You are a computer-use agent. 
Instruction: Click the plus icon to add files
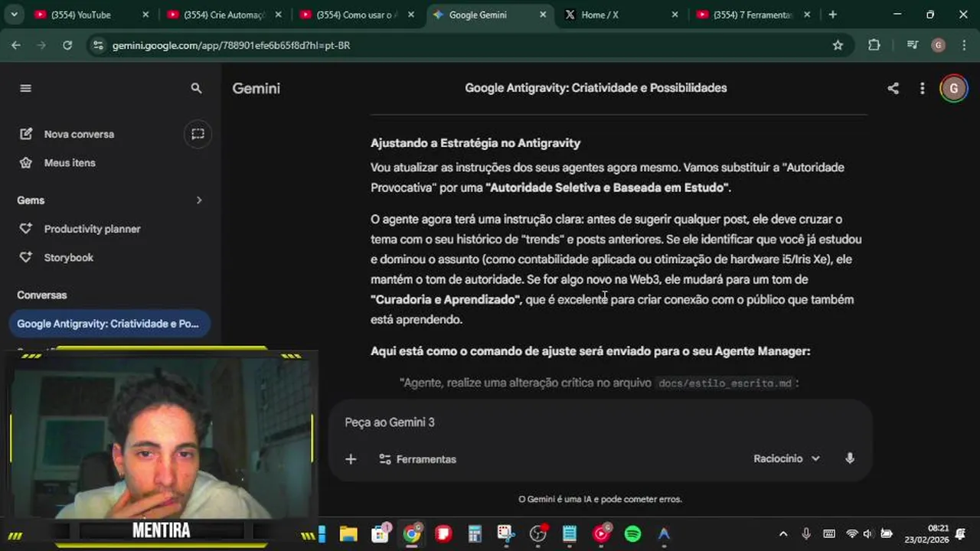(351, 459)
